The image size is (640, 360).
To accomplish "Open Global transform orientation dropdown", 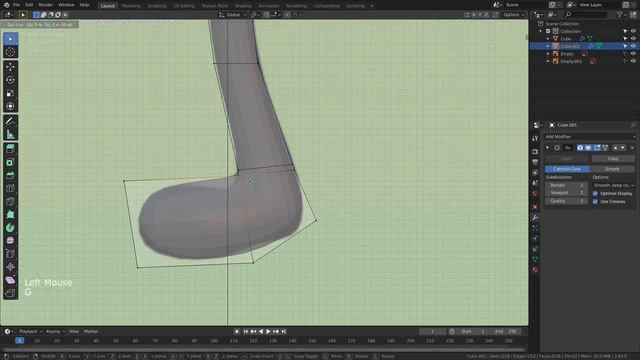I will coord(233,15).
